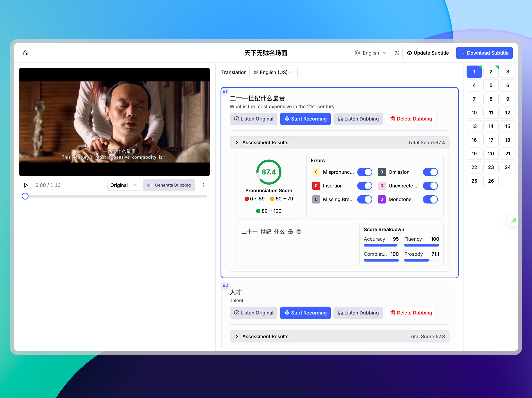Viewport: 532px width, 398px height.
Task: Click Listen Dubbing for subtitle #1
Action: coord(358,119)
